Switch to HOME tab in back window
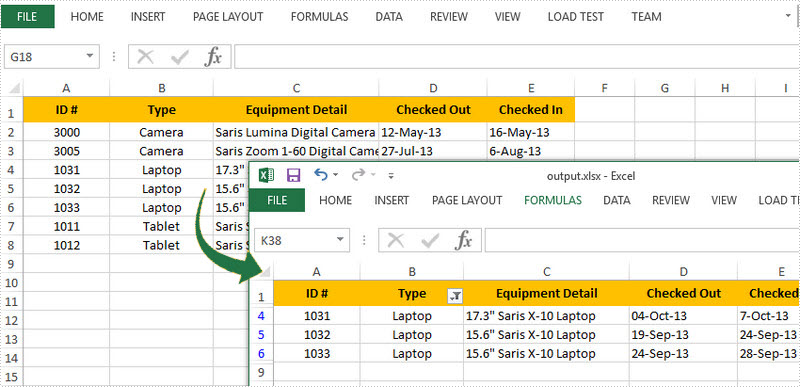 click(x=87, y=17)
